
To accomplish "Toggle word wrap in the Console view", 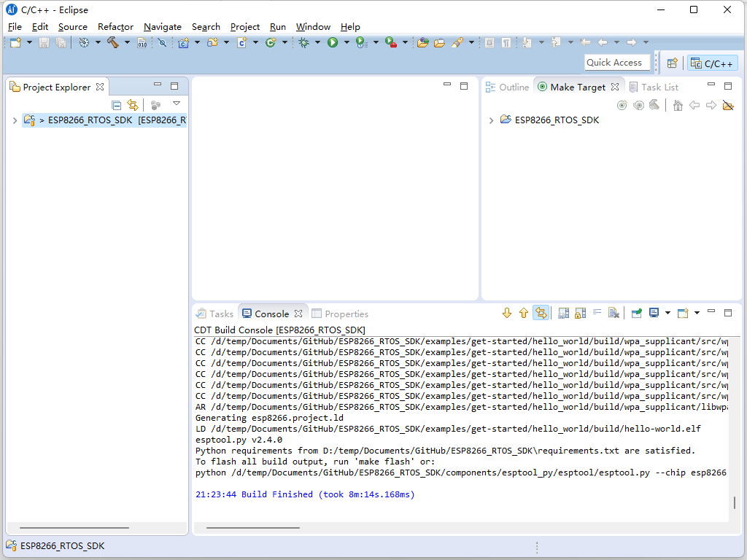I will (596, 313).
